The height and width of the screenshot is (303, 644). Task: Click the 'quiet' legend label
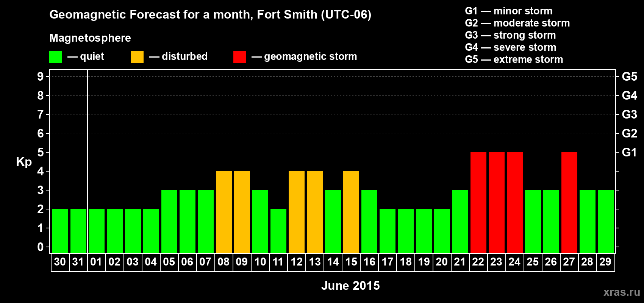click(92, 56)
